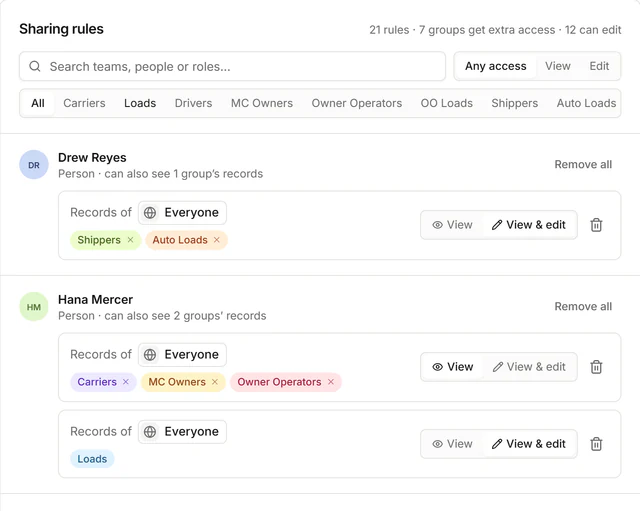The image size is (640, 511).
Task: Click the DR avatar for Drew Reyes
Action: (34, 165)
